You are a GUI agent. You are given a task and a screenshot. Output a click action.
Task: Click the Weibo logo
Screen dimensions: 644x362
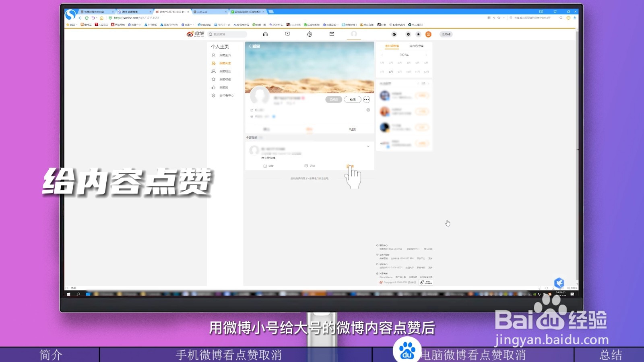pos(196,34)
